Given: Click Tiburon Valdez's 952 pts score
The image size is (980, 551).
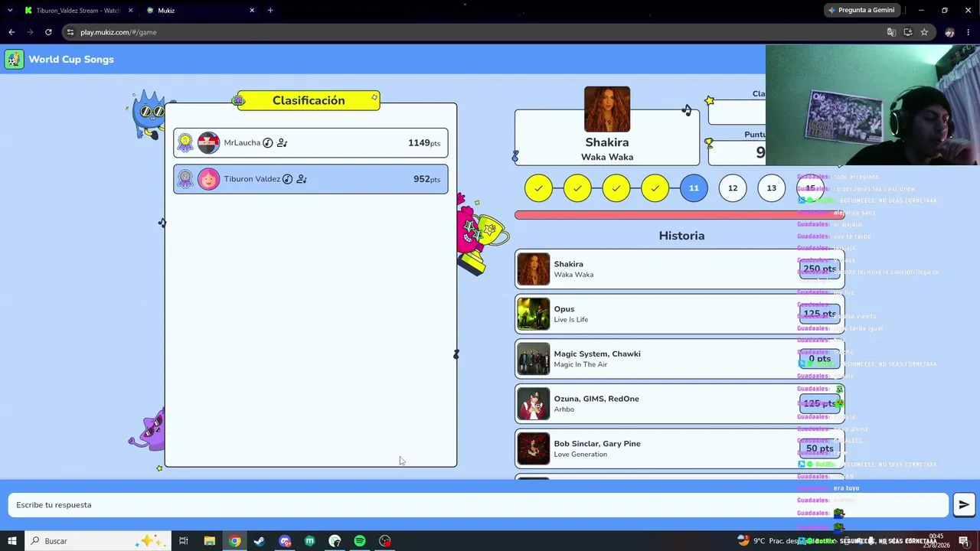Looking at the screenshot, I should (426, 179).
